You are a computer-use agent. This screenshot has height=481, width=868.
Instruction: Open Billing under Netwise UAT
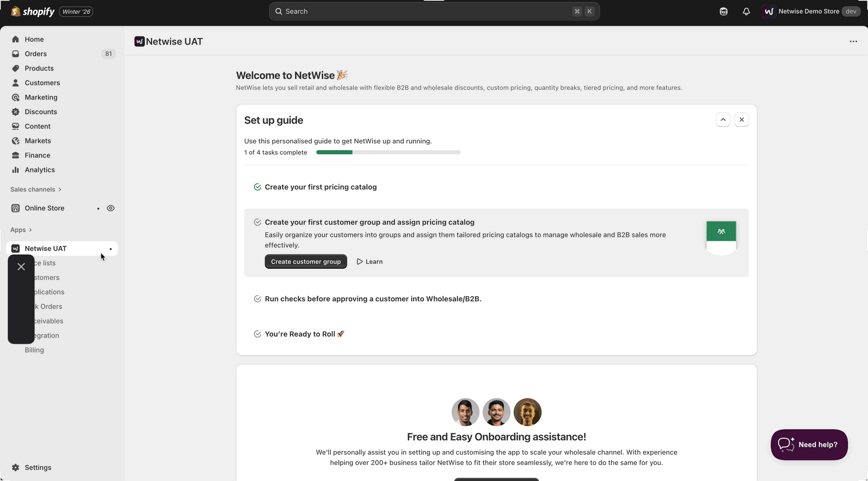pyautogui.click(x=34, y=350)
